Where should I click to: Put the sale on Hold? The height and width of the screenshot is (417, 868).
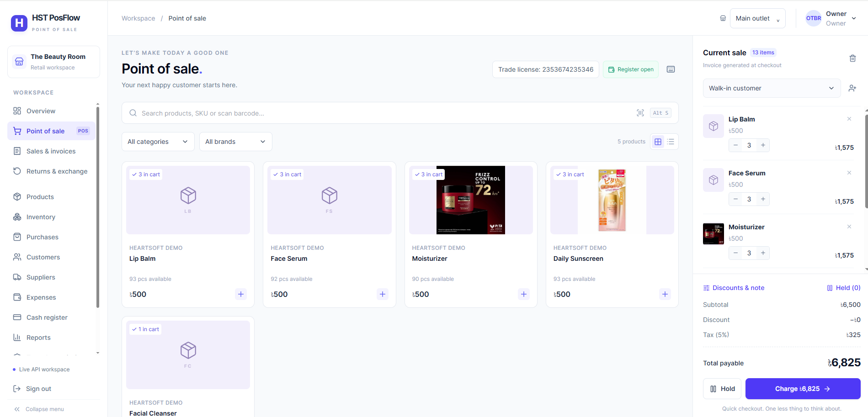pos(722,389)
